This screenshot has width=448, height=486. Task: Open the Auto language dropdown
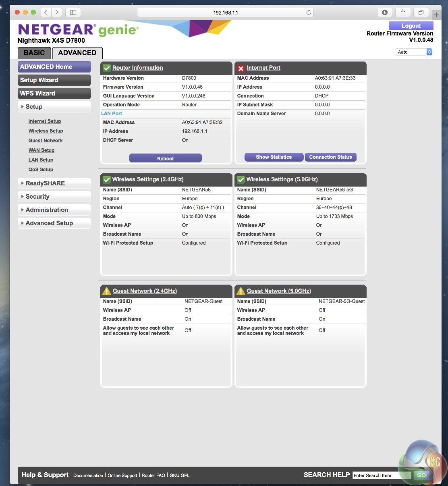point(414,52)
